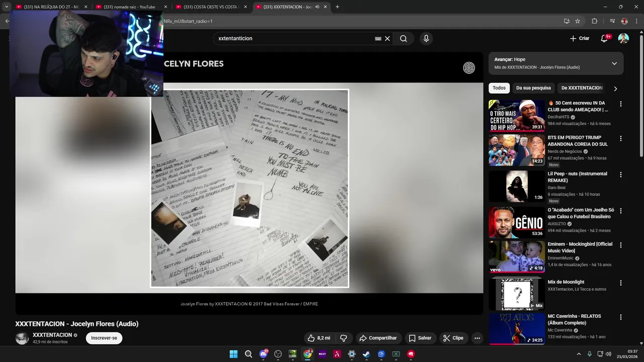
Task: Click the install-app icon in the address bar
Action: 567,21
